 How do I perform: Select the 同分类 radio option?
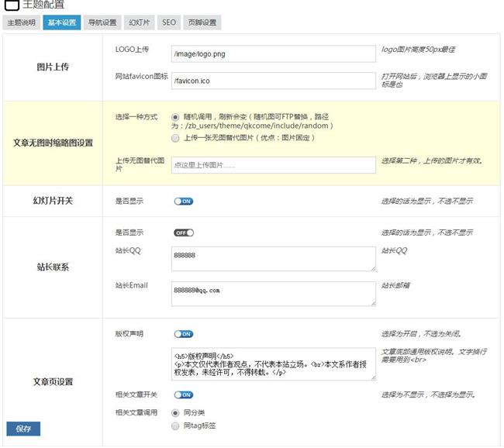pos(175,413)
